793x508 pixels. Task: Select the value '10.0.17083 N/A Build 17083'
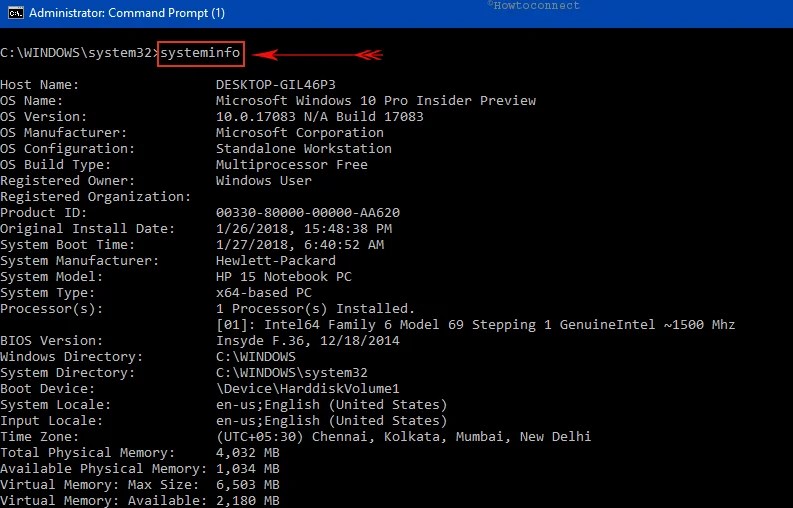point(320,117)
